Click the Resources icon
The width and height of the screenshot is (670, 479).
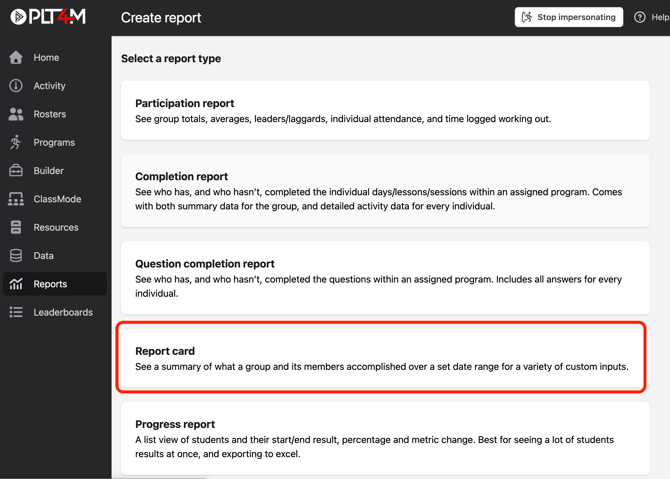pyautogui.click(x=16, y=227)
